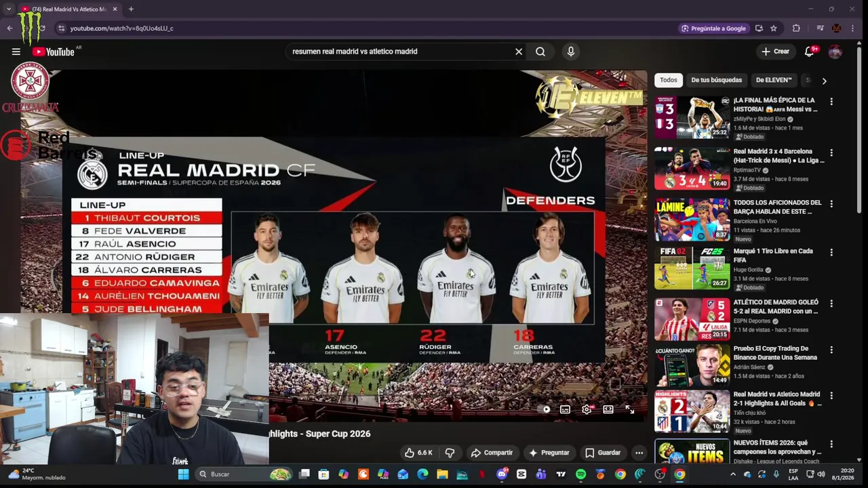Image resolution: width=868 pixels, height=488 pixels.
Task: Start voice search with microphone
Action: coord(571,52)
